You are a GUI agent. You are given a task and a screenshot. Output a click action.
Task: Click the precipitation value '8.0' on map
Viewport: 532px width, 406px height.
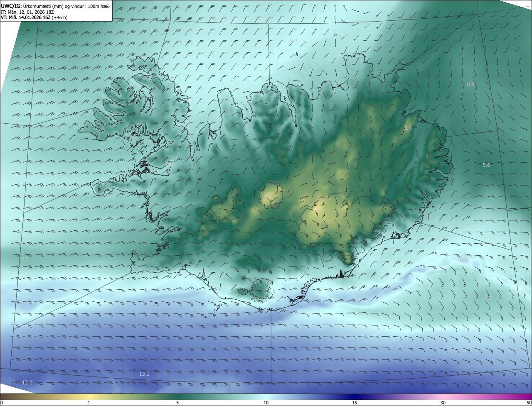pyautogui.click(x=488, y=297)
